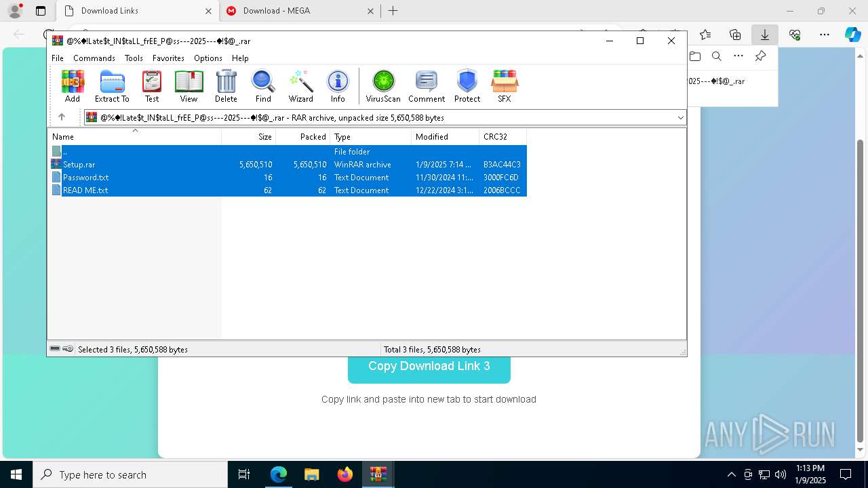Screen dimensions: 868x488
Task: Click the 'Selected 3 files' status text
Action: [133, 350]
